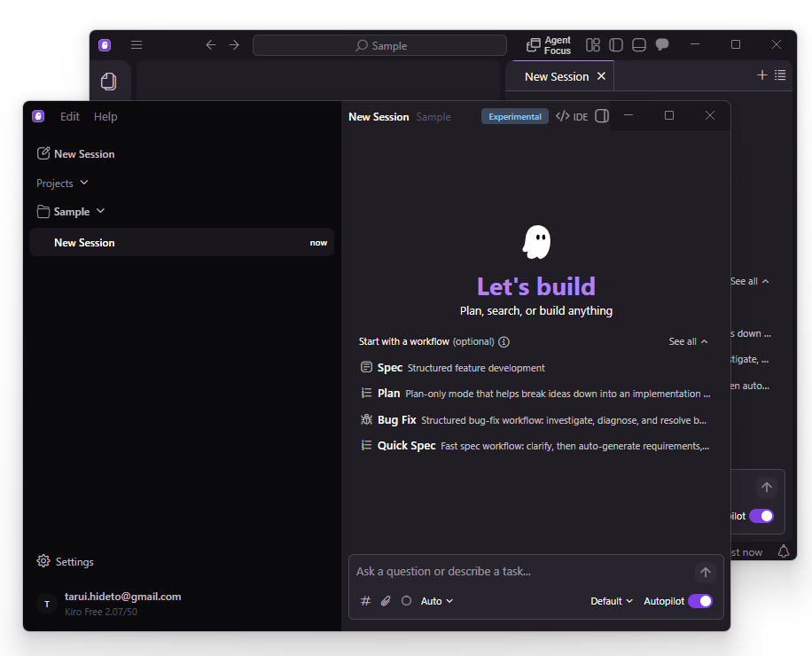The image size is (812, 656).
Task: Click the Sample search box in the back window
Action: tap(379, 45)
